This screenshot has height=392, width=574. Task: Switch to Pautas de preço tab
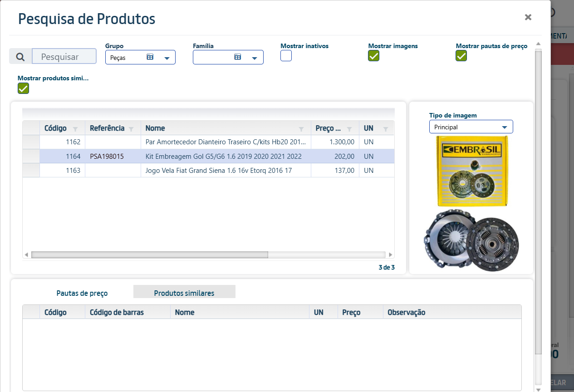(82, 293)
